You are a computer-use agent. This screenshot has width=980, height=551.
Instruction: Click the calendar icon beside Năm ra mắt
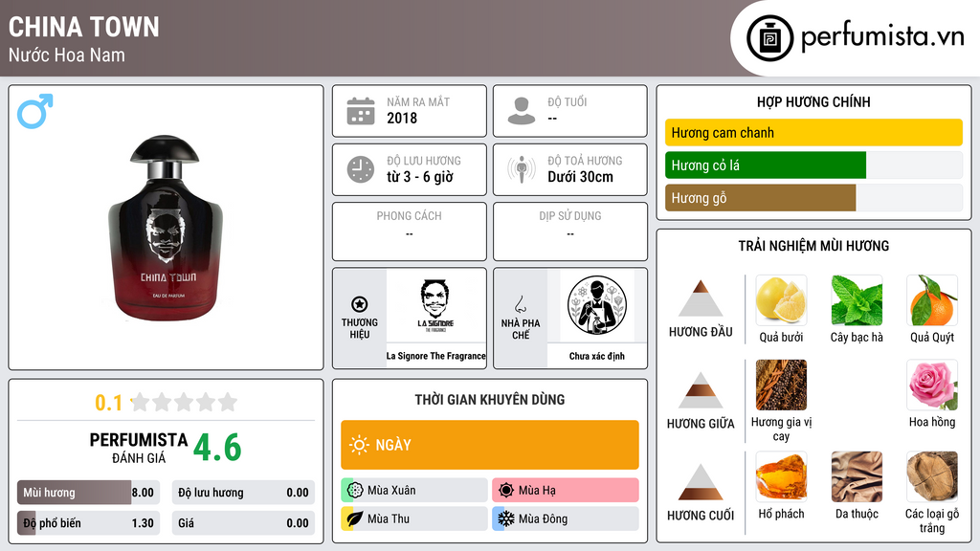tap(361, 111)
